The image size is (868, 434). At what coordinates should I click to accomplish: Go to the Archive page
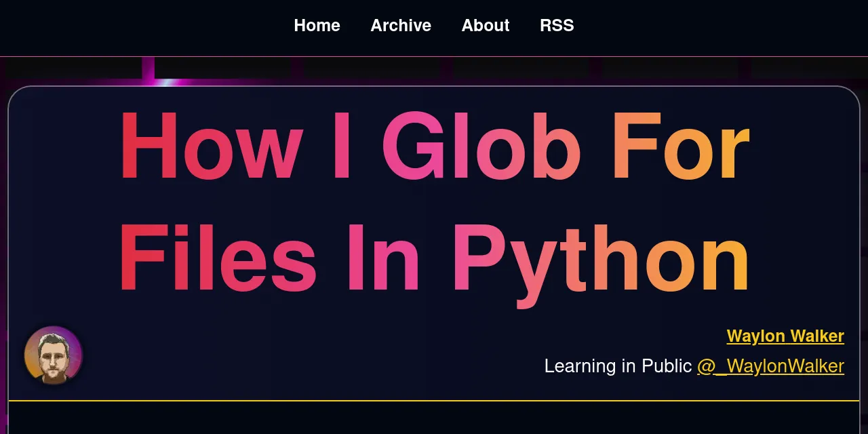point(401,26)
